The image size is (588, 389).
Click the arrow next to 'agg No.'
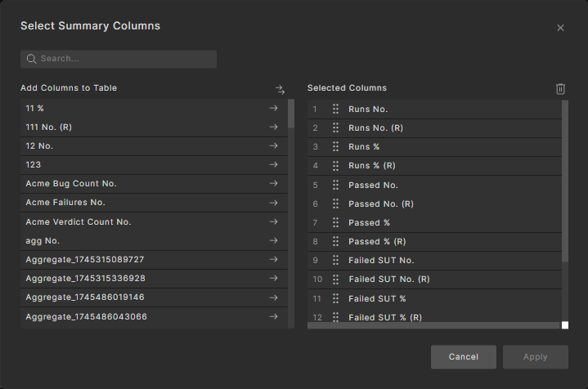[274, 241]
